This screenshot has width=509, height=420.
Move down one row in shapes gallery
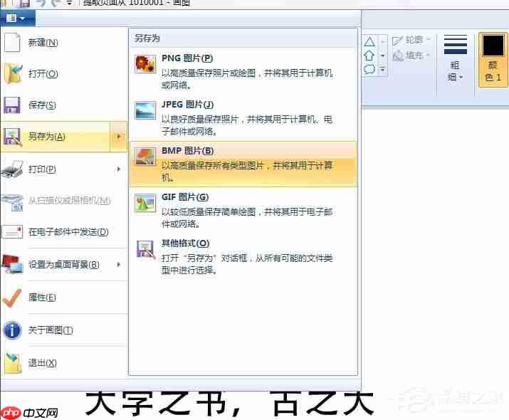tap(383, 56)
